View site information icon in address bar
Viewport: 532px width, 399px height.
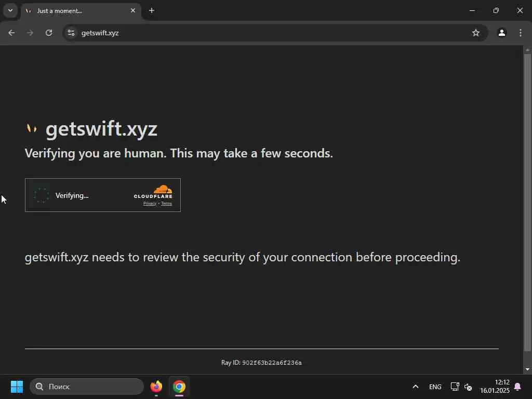71,33
